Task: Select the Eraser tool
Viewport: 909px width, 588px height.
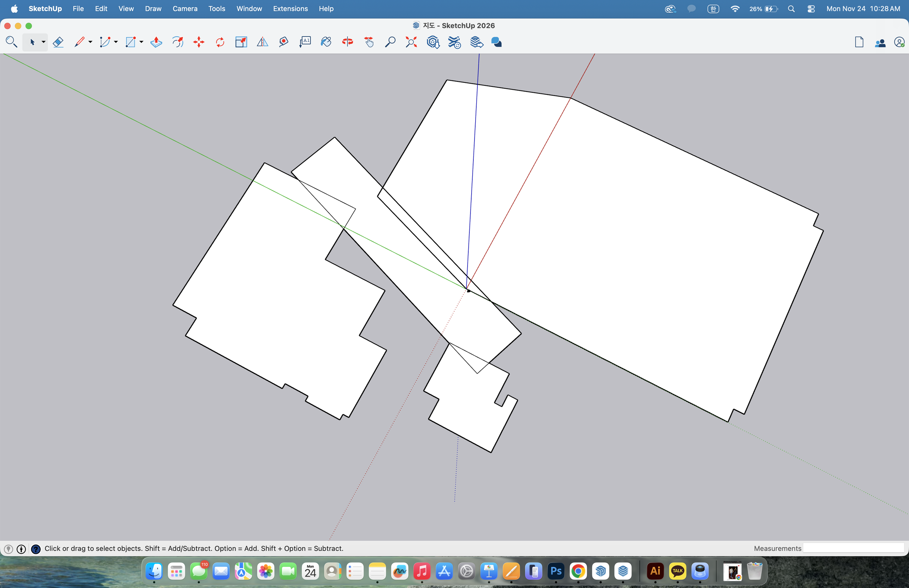Action: pos(58,42)
